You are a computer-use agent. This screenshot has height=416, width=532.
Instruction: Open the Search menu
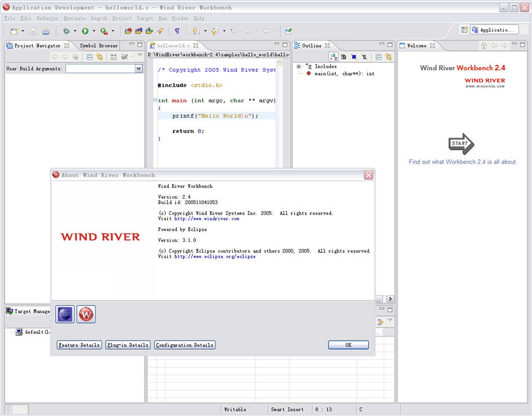[99, 19]
